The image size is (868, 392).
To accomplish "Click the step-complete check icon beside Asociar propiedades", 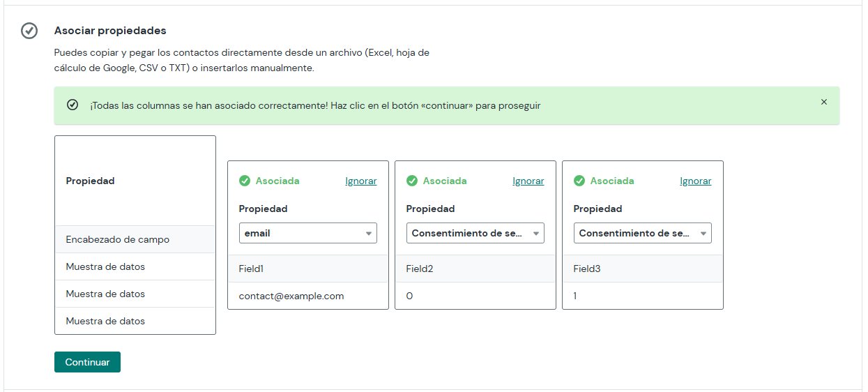I will pos(29,31).
